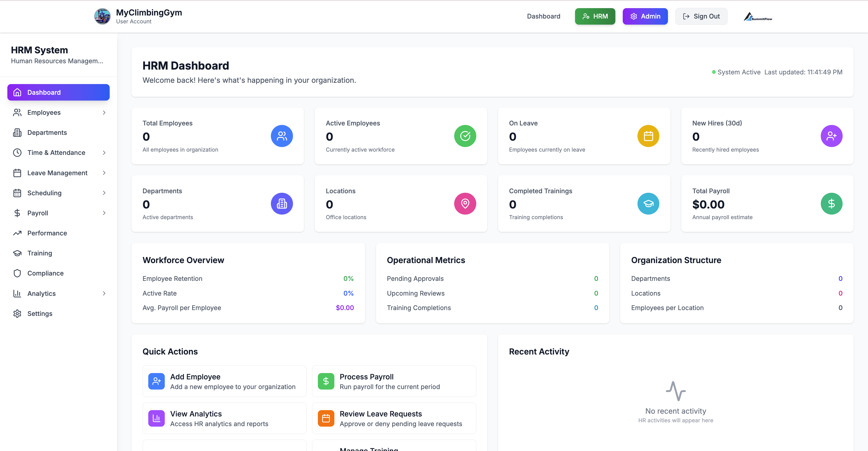Image resolution: width=868 pixels, height=451 pixels.
Task: Expand the Payroll sidebar section
Action: click(104, 213)
